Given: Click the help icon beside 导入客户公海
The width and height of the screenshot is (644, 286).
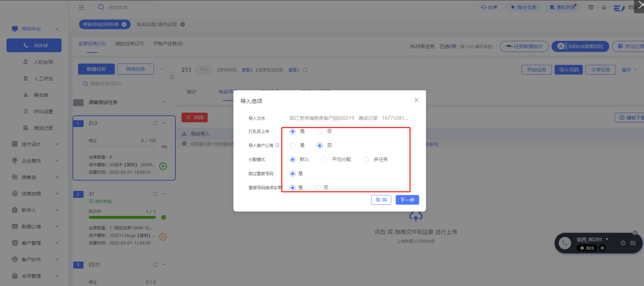Looking at the screenshot, I should point(277,145).
